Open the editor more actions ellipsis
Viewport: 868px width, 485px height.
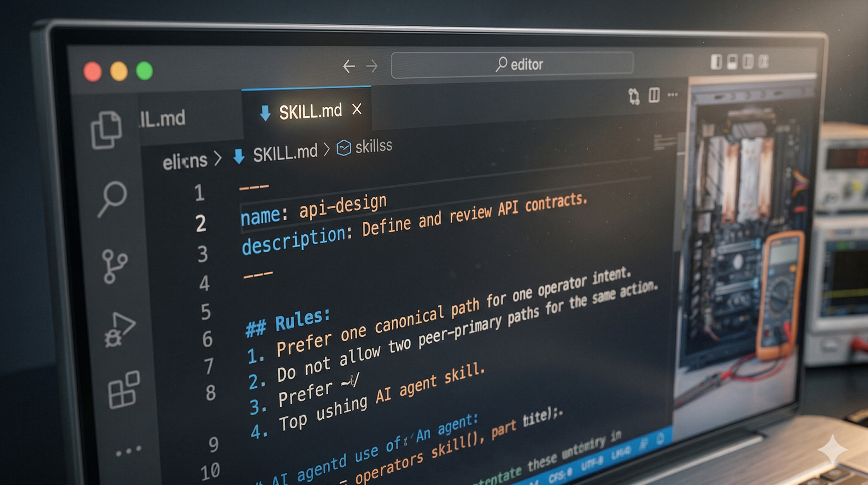[672, 95]
